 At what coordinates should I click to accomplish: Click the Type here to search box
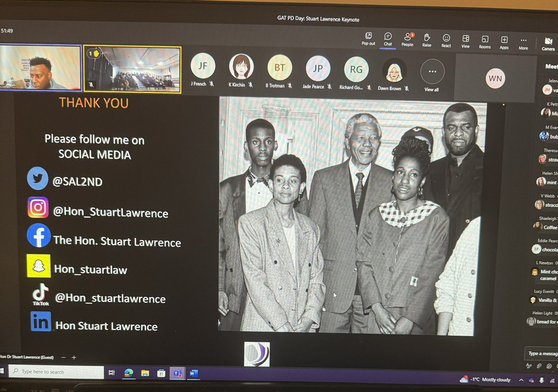click(56, 372)
